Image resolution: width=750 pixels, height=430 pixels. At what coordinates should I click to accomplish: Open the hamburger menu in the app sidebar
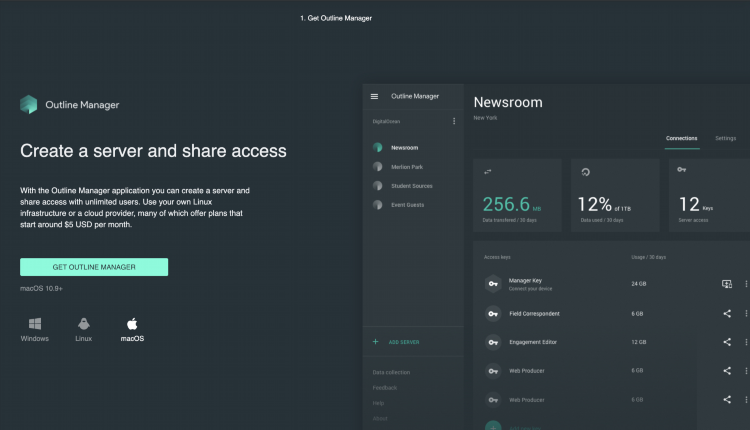click(374, 96)
